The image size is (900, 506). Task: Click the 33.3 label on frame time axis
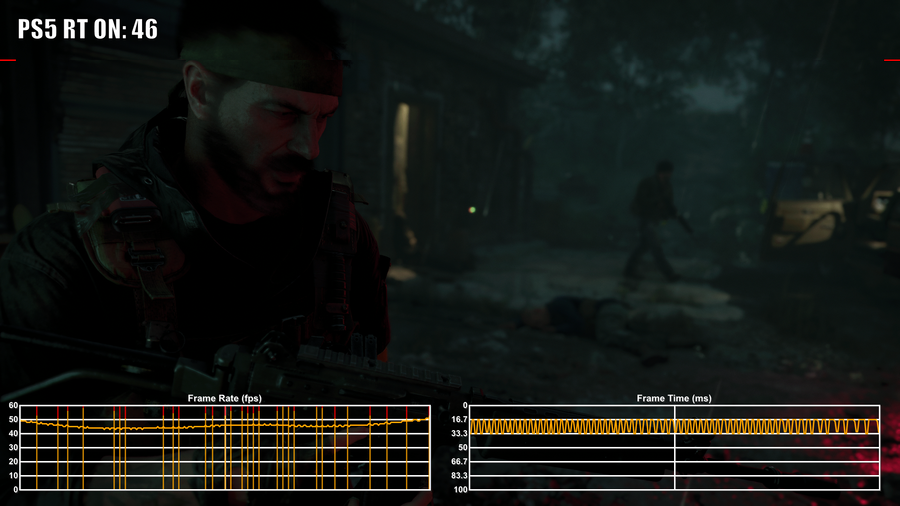pyautogui.click(x=457, y=433)
